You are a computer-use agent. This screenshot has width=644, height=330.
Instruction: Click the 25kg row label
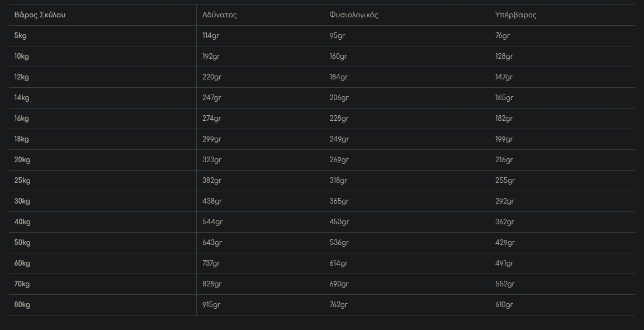coord(22,181)
